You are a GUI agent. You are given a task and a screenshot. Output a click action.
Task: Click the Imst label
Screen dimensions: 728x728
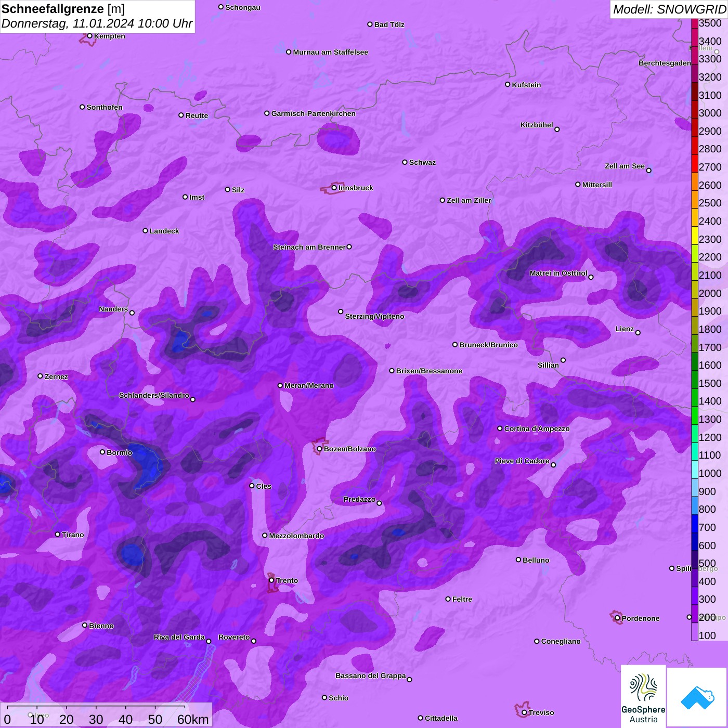tap(197, 197)
